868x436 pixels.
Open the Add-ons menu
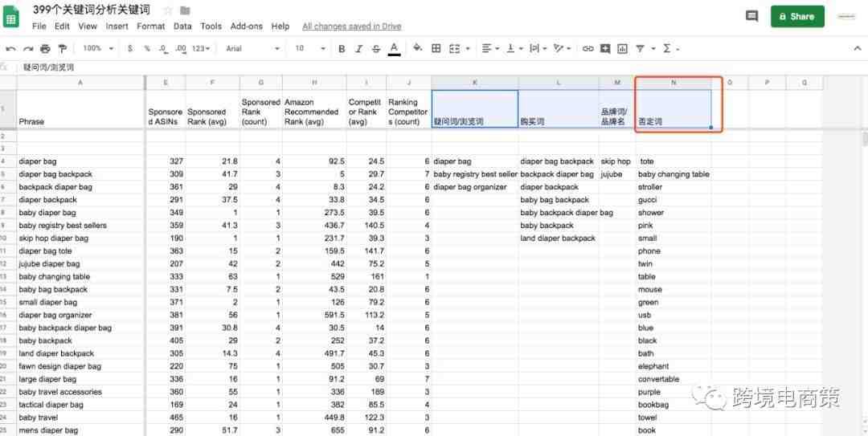coord(246,26)
